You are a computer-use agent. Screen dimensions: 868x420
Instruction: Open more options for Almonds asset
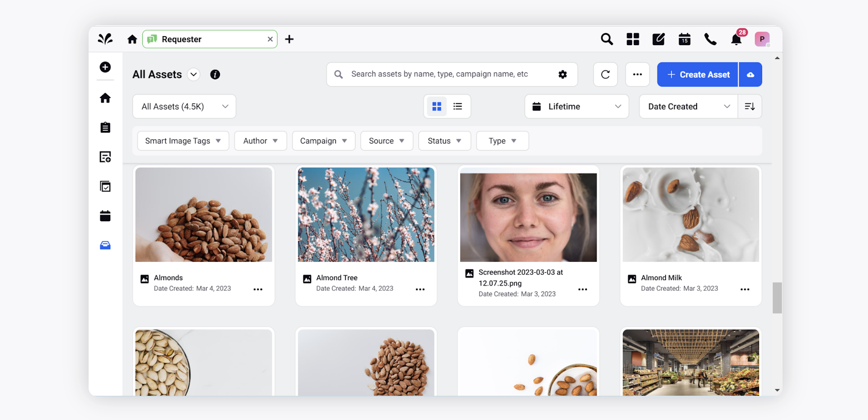click(x=258, y=289)
